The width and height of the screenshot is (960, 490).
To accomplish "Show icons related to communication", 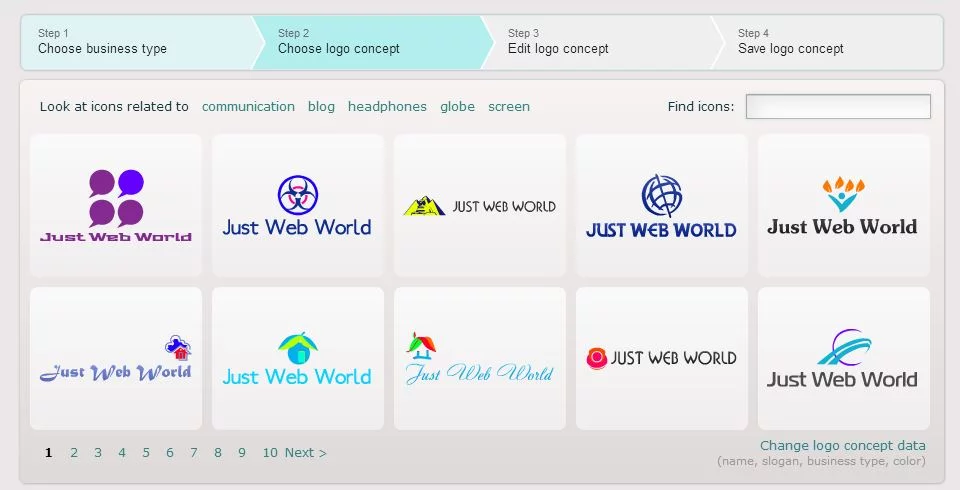I will click(248, 107).
